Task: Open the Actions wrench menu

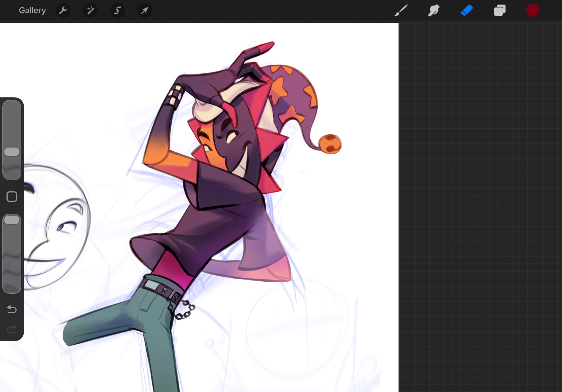Action: 63,10
